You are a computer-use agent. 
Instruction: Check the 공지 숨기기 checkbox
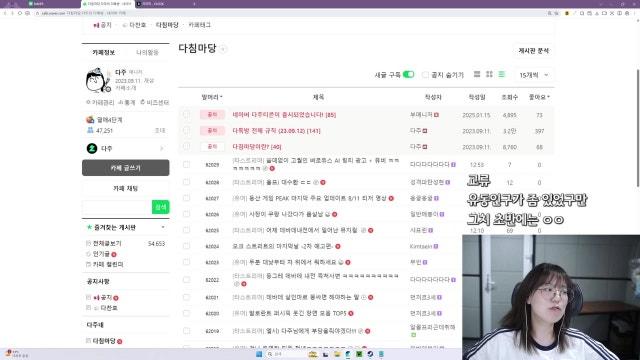425,75
